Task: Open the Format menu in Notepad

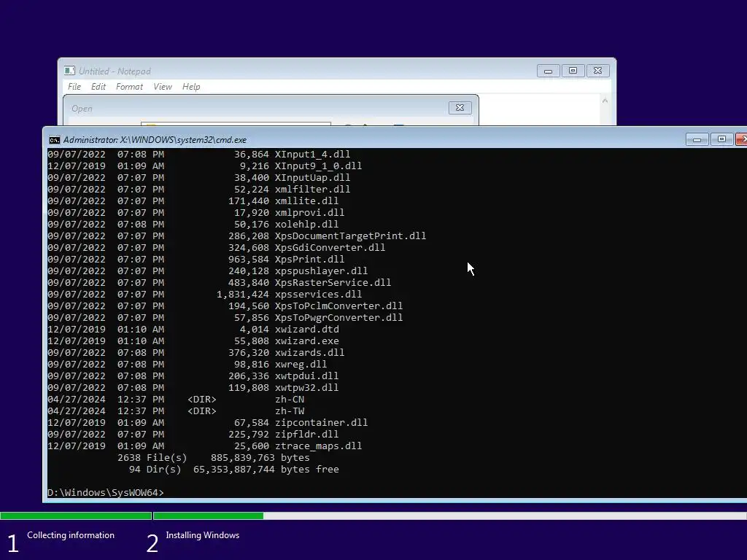Action: point(129,87)
